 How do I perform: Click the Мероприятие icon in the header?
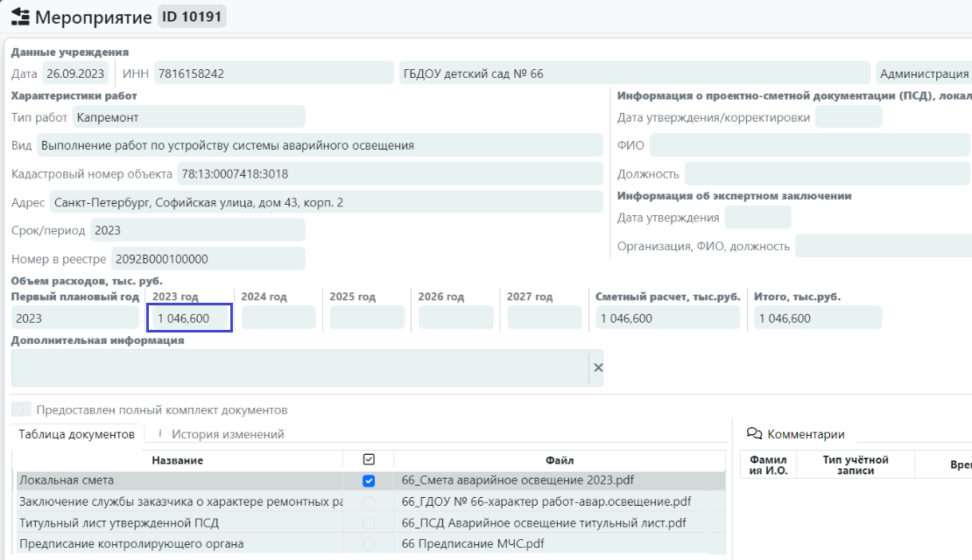18,17
